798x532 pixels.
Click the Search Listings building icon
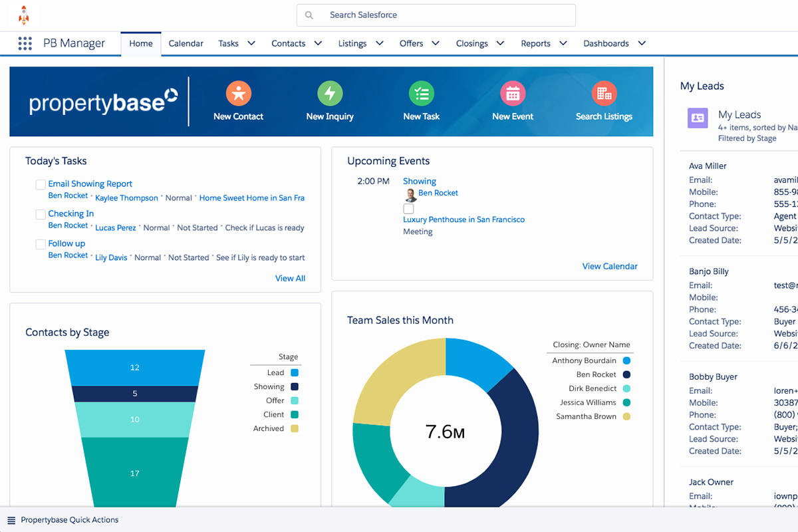(604, 94)
